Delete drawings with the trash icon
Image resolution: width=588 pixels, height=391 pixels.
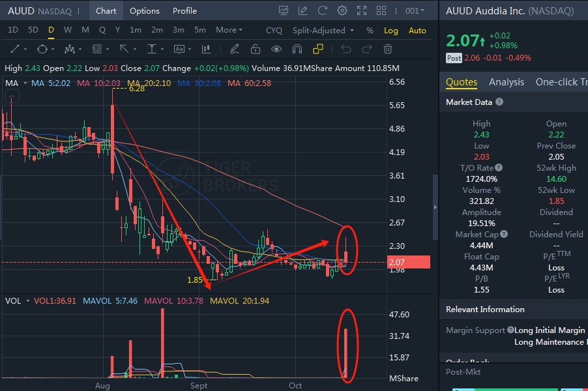(x=388, y=49)
